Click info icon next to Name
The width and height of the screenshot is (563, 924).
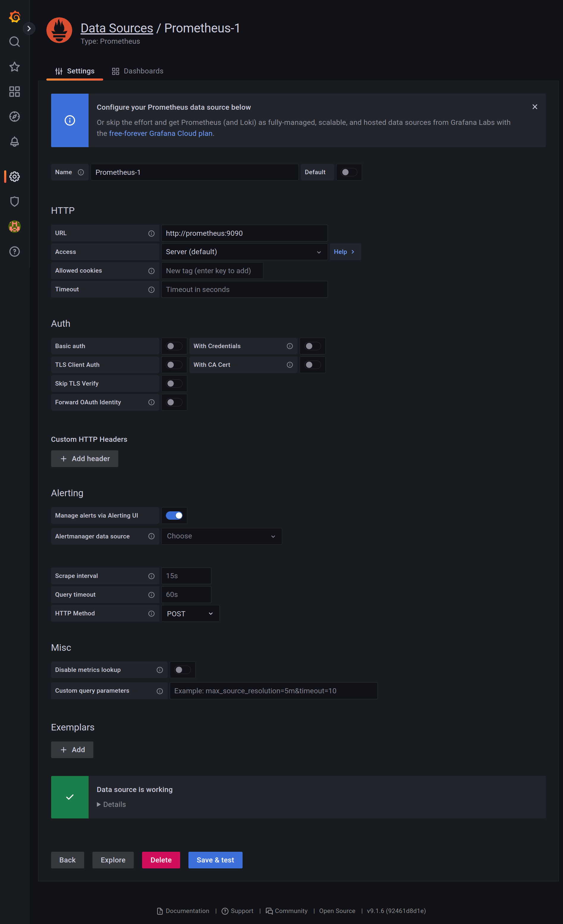click(x=81, y=172)
